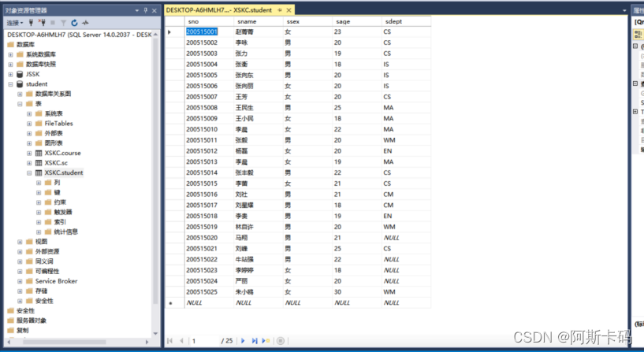The image size is (644, 352).
Task: Open the 连接 dropdown menu
Action: coord(15,23)
